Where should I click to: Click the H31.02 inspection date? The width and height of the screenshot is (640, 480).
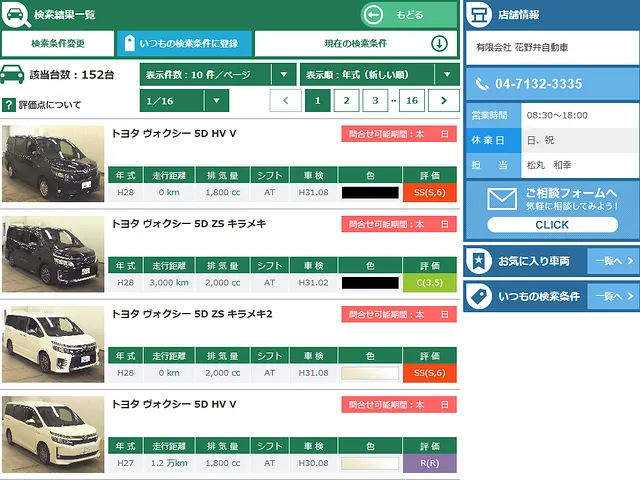313,282
